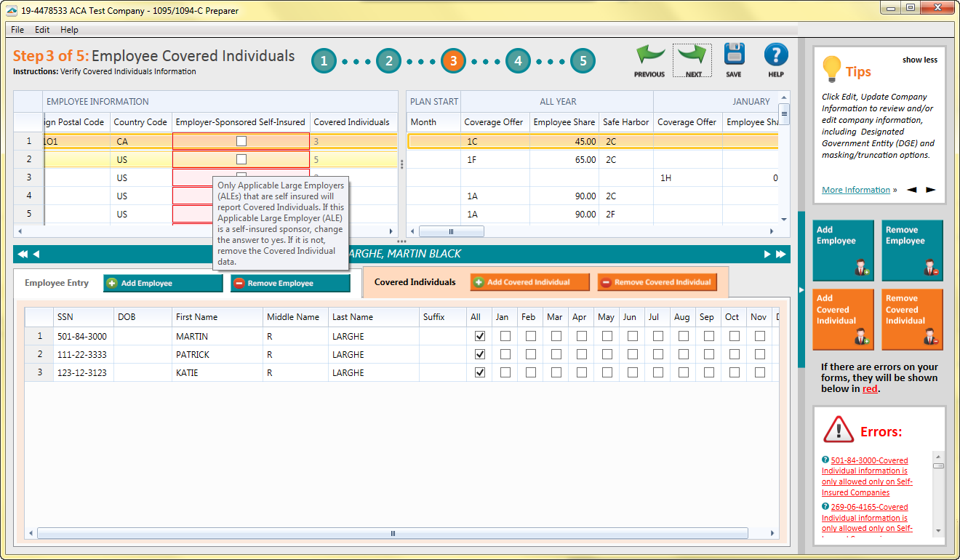
Task: Click the green Next arrow icon
Action: (x=692, y=55)
